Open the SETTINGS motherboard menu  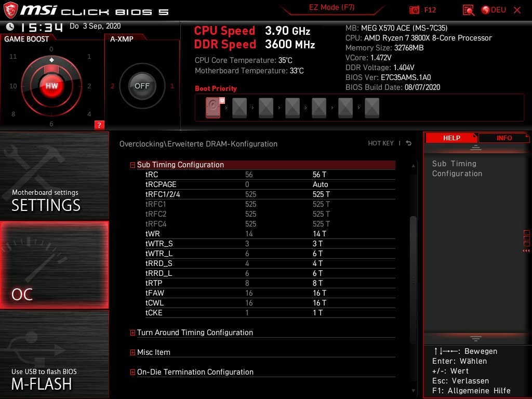point(54,176)
